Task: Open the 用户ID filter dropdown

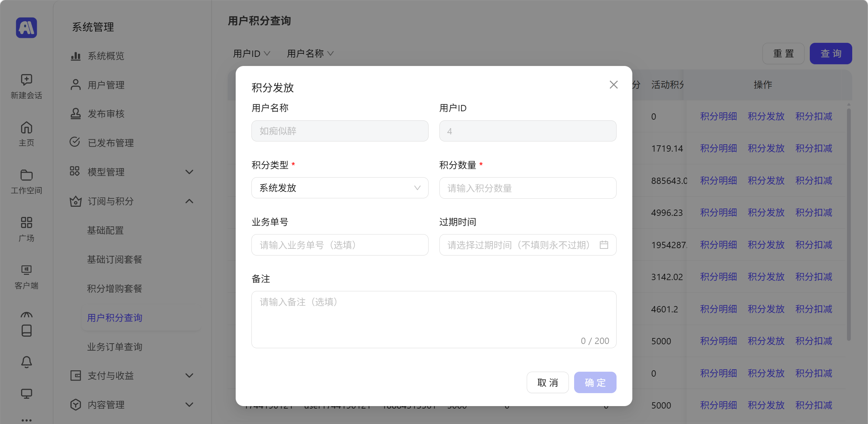Action: point(251,53)
